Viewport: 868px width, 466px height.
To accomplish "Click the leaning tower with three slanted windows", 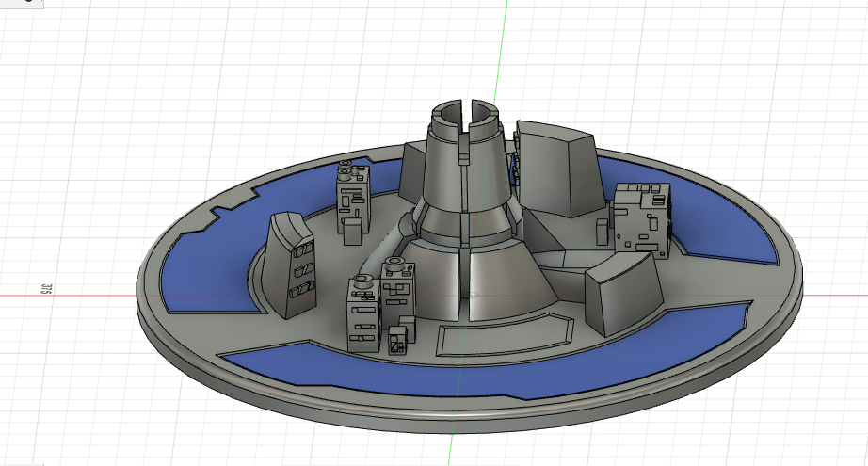I will click(x=291, y=265).
